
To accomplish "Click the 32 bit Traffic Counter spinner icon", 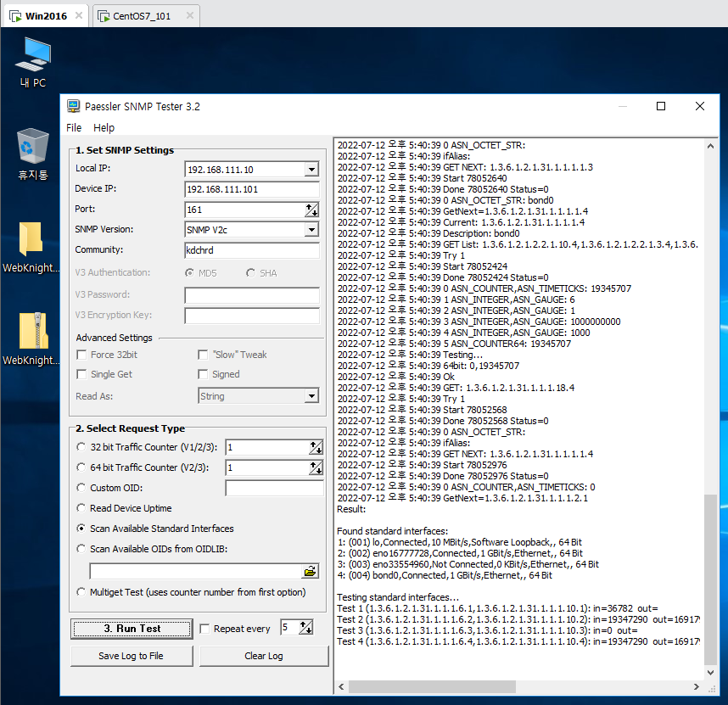I will point(316,447).
